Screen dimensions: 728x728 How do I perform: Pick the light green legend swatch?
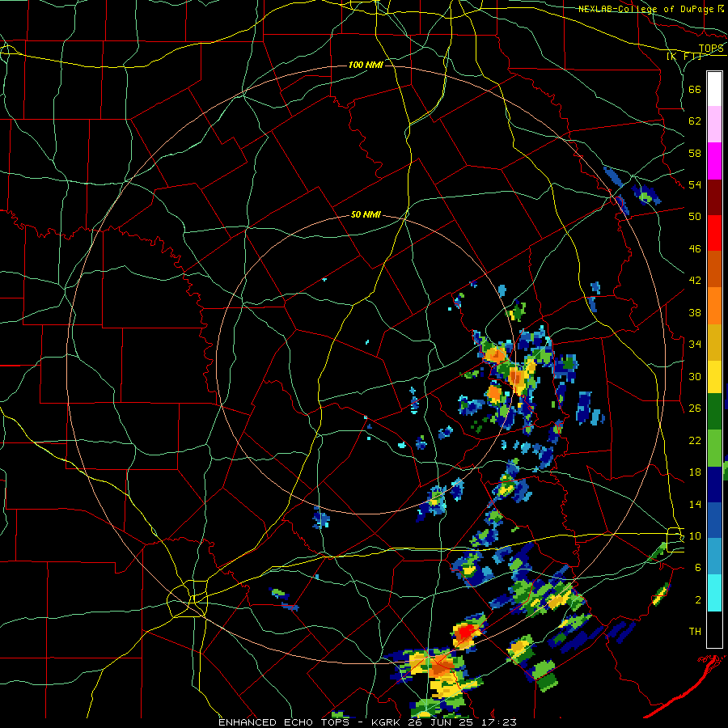coord(714,448)
